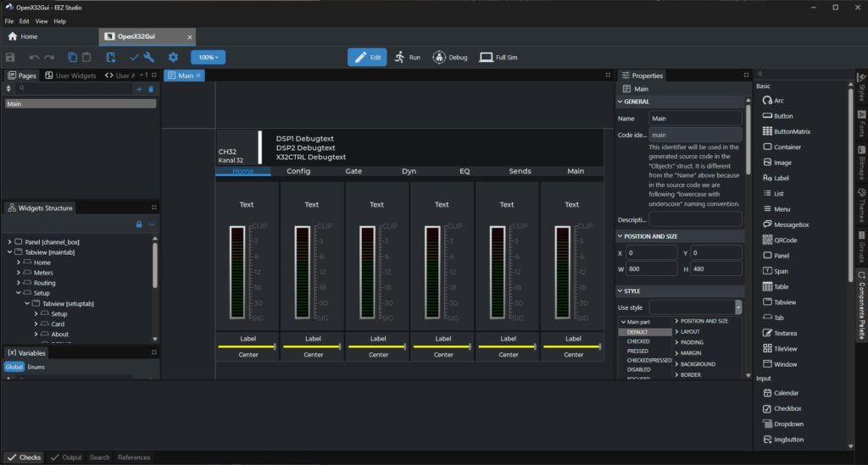This screenshot has width=868, height=465.
Task: Add a new page with plus icon
Action: tap(139, 88)
